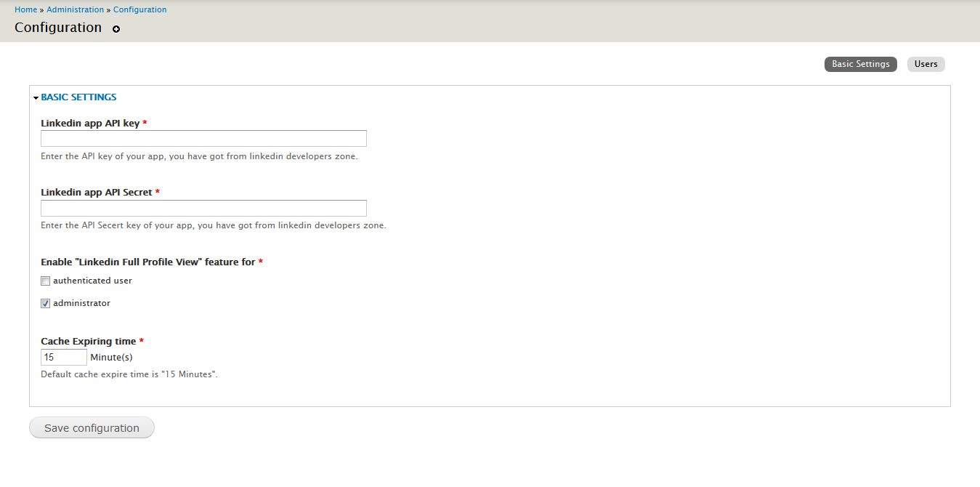Screen dimensions: 980x487
Task: Uncheck the administrator checkbox
Action: pos(45,304)
